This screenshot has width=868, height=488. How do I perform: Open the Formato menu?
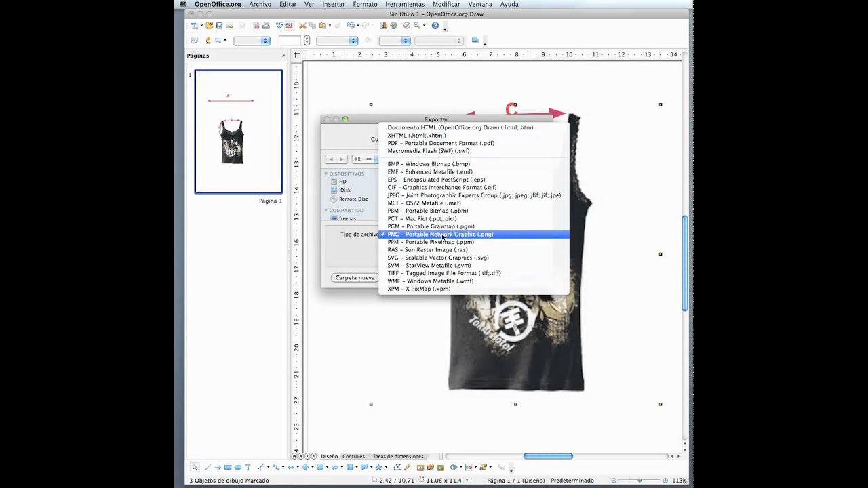click(365, 4)
